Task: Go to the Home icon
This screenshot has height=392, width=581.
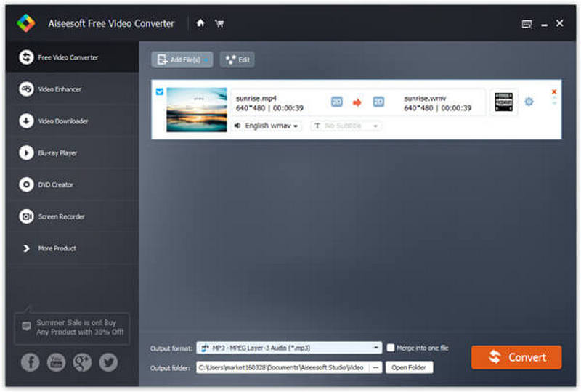Action: coord(200,23)
